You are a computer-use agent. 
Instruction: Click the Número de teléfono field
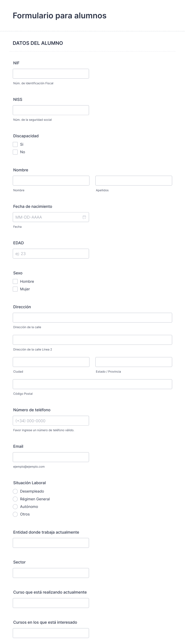pyautogui.click(x=51, y=420)
